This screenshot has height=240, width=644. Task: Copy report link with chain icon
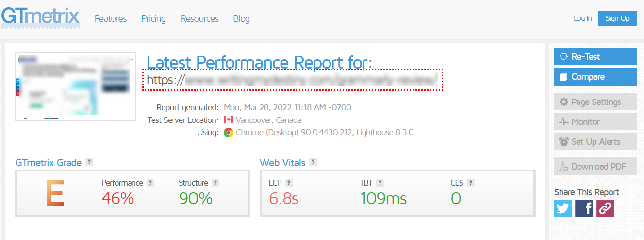[x=605, y=208]
